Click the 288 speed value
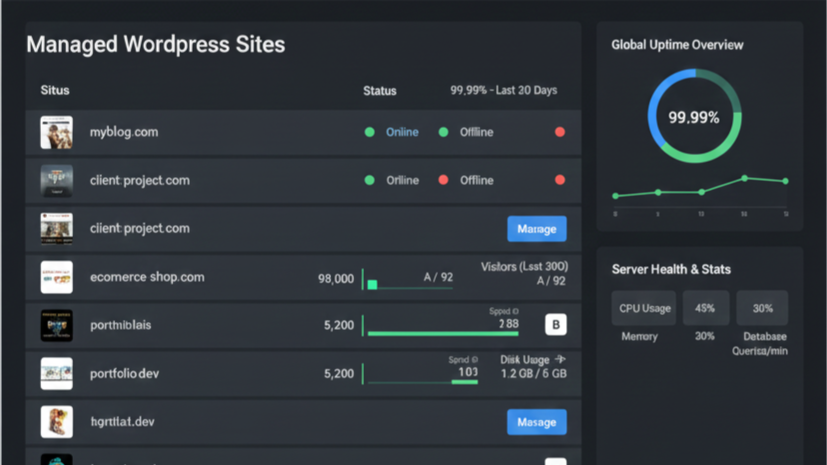Viewport: 827px width, 465px height. tap(509, 324)
